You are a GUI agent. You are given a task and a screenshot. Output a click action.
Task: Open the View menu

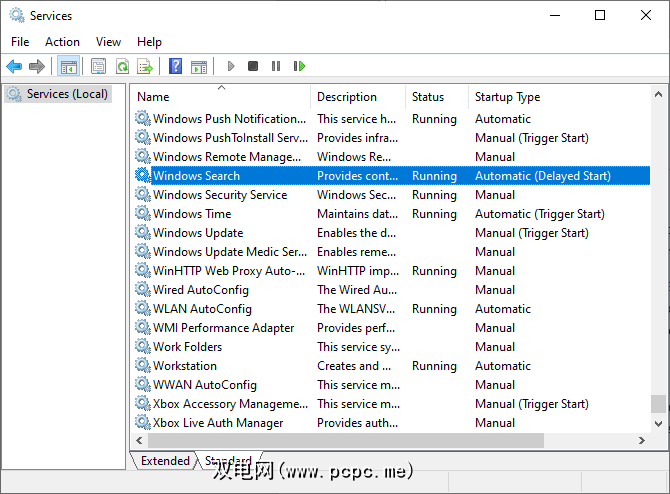108,42
